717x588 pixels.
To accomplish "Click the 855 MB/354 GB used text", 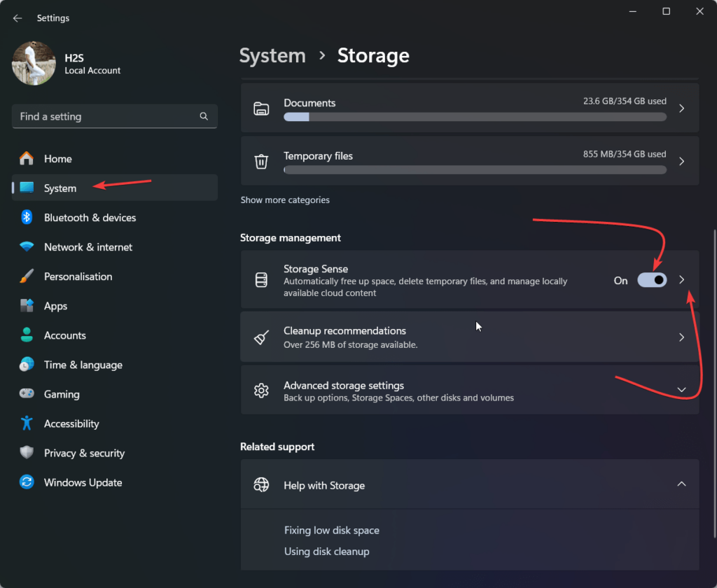I will click(x=625, y=154).
